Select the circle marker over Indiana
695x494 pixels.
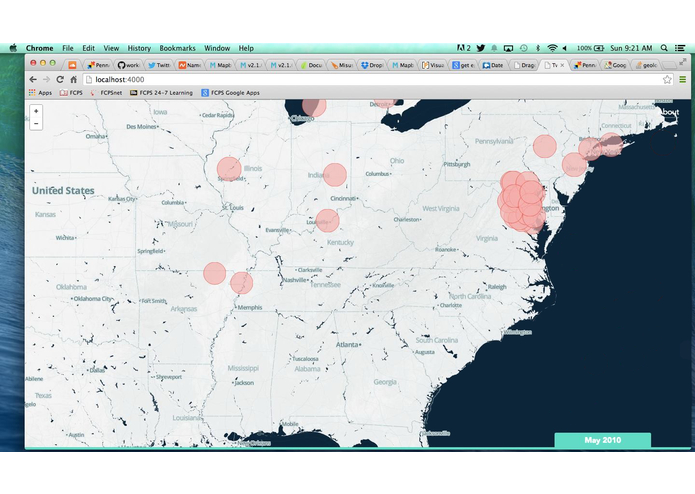335,175
